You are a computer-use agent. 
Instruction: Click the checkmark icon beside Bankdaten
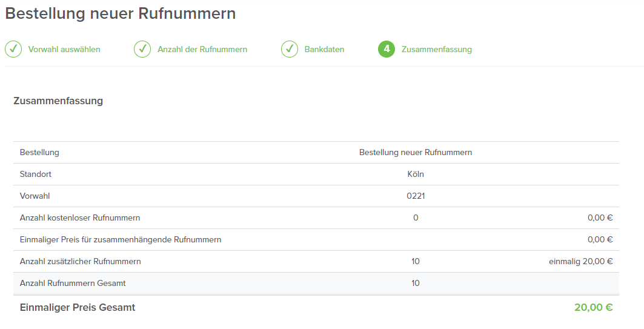click(290, 49)
